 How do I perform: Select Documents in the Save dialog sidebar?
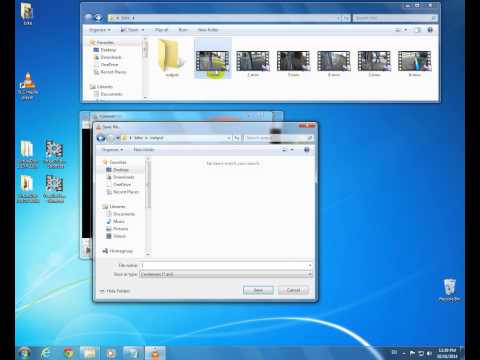(123, 214)
